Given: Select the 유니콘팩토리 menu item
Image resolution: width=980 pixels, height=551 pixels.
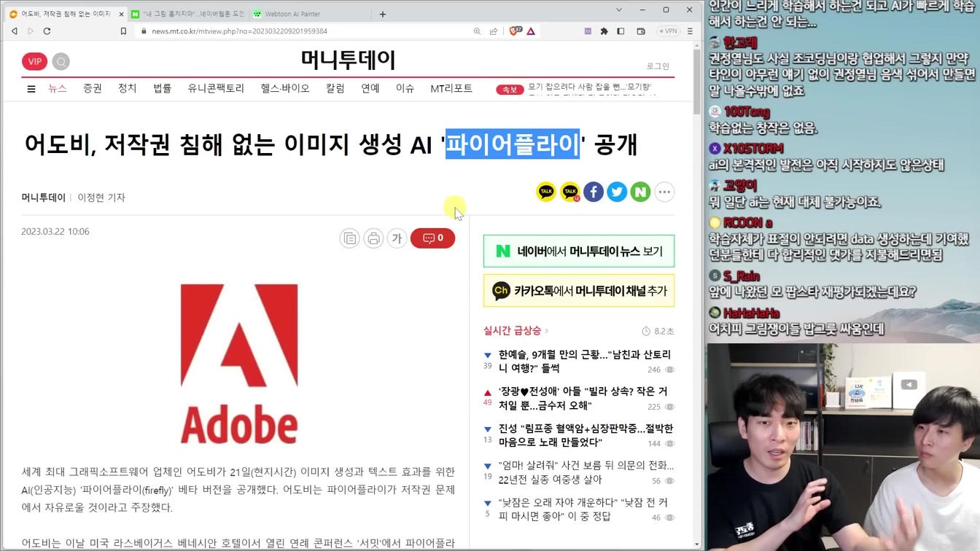Looking at the screenshot, I should point(216,88).
